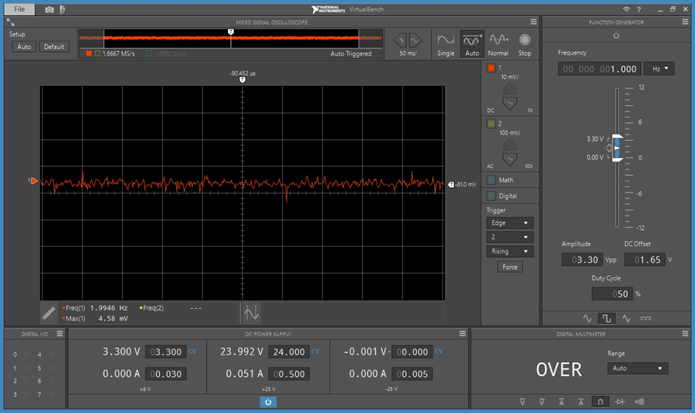
Task: Stop the oscilloscope acquisition
Action: (525, 43)
